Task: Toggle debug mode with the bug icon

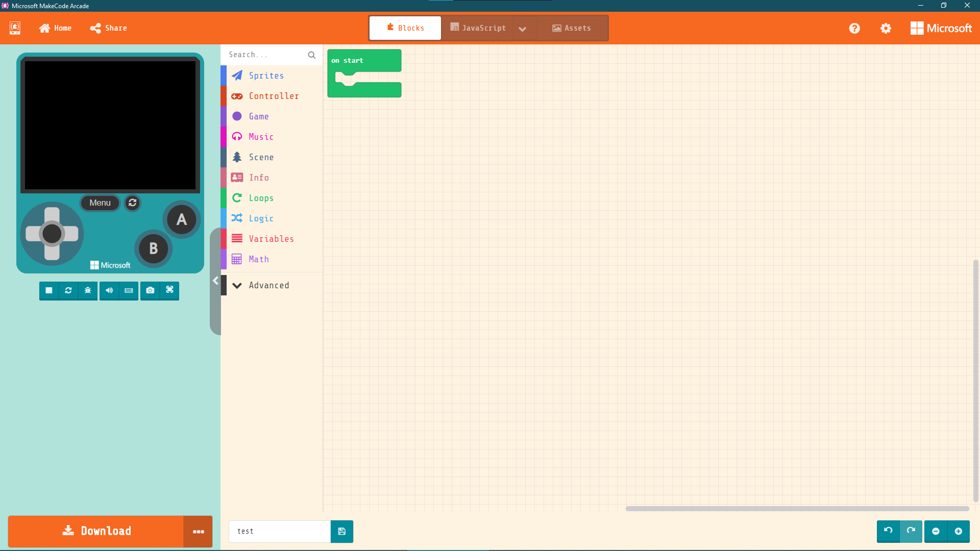Action: pos(88,290)
